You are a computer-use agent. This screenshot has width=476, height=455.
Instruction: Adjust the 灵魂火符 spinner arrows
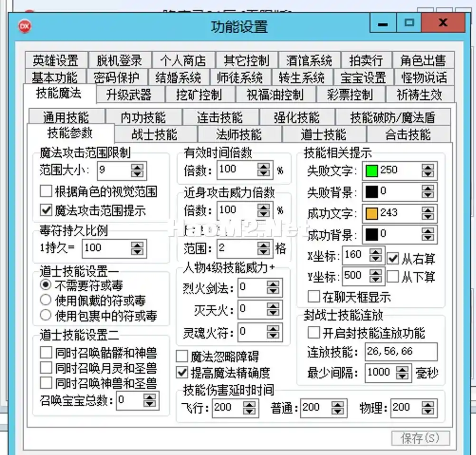273,332
